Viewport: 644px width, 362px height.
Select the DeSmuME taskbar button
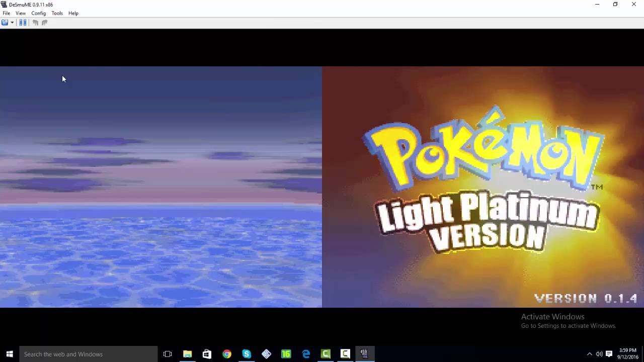(364, 354)
